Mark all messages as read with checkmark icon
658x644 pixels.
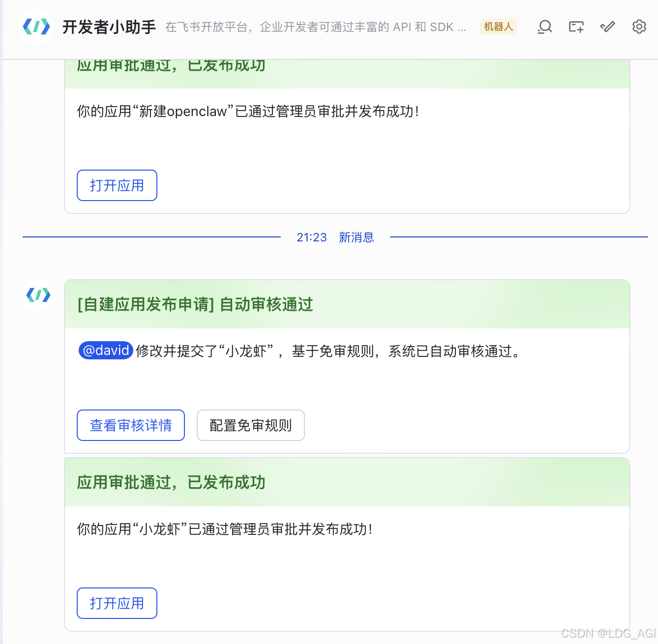click(x=607, y=27)
